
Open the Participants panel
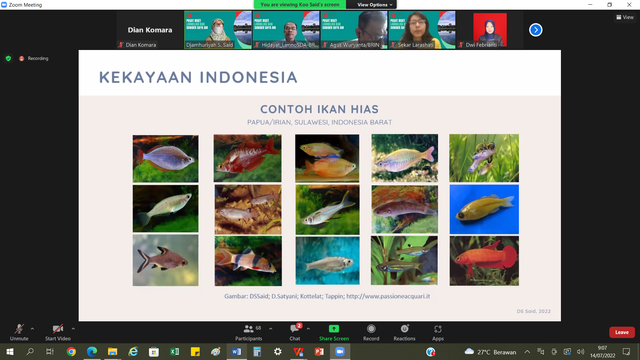click(248, 332)
